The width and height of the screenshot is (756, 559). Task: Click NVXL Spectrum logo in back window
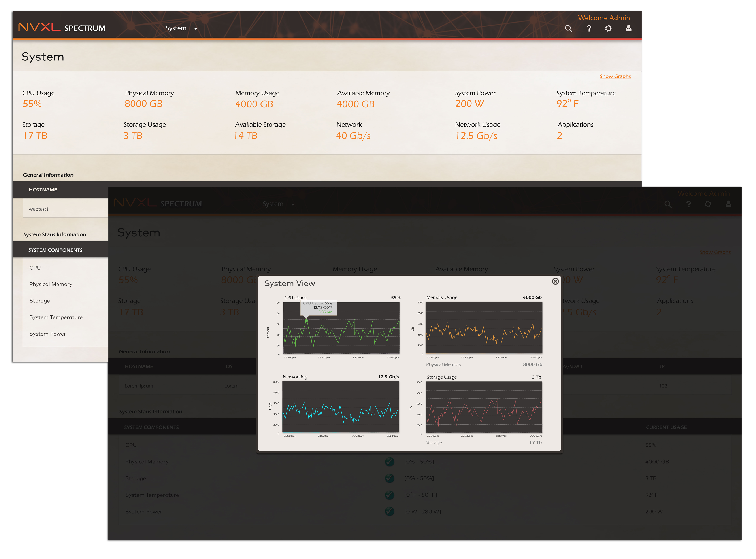point(62,27)
